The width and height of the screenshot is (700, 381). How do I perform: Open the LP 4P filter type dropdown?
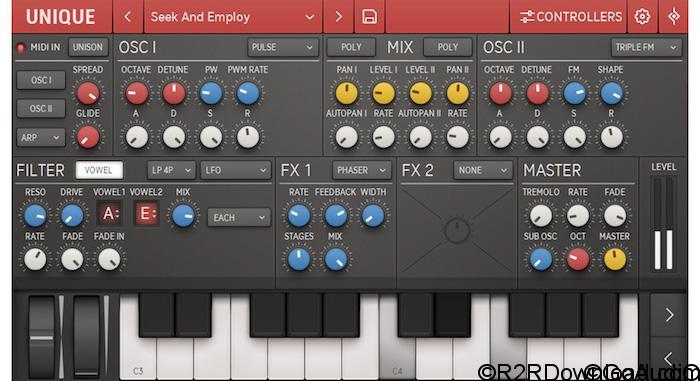point(171,170)
